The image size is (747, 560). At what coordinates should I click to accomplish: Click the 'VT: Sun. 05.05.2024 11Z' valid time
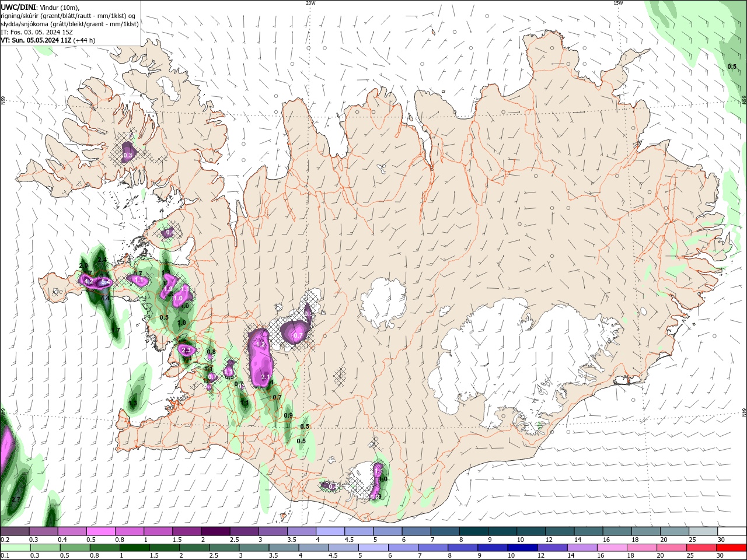36,40
